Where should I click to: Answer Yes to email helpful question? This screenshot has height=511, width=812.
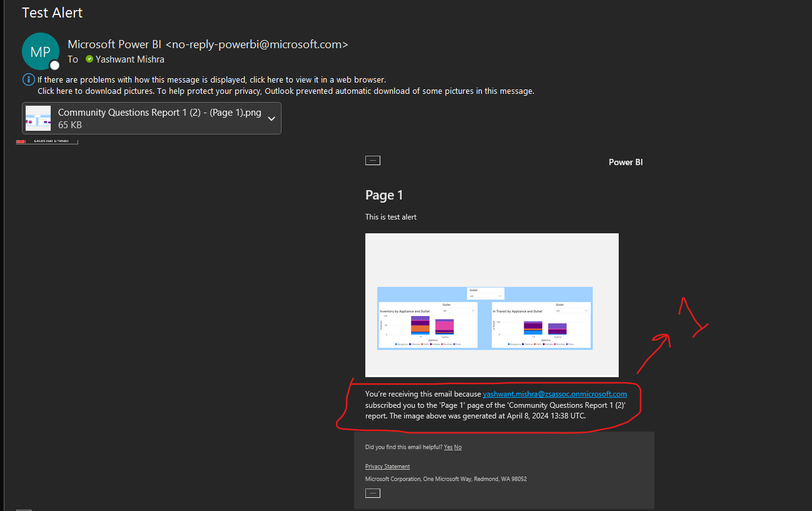(x=448, y=447)
